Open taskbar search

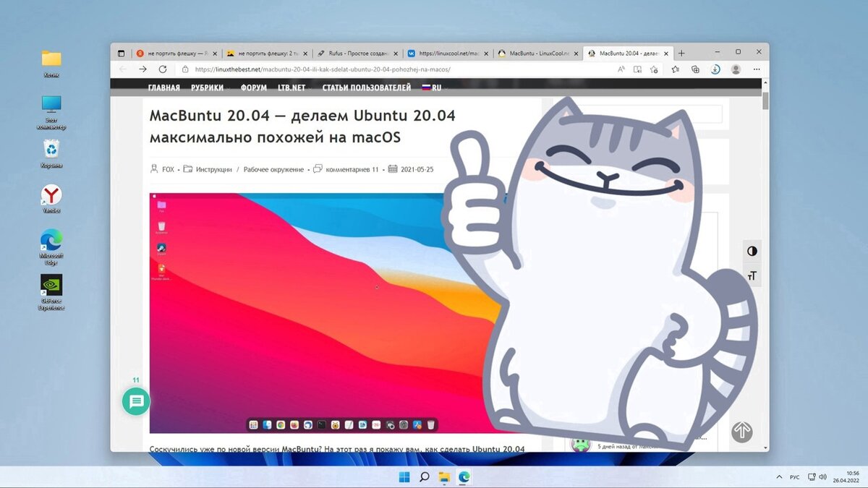[x=425, y=476]
